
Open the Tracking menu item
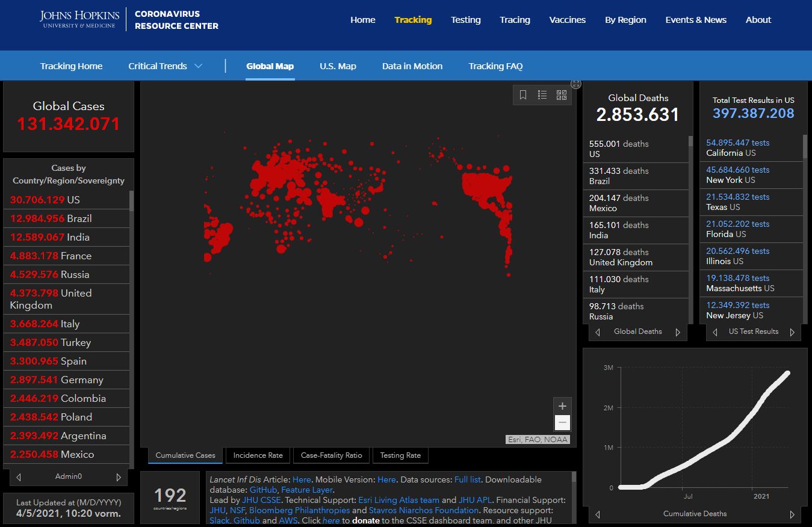click(413, 20)
